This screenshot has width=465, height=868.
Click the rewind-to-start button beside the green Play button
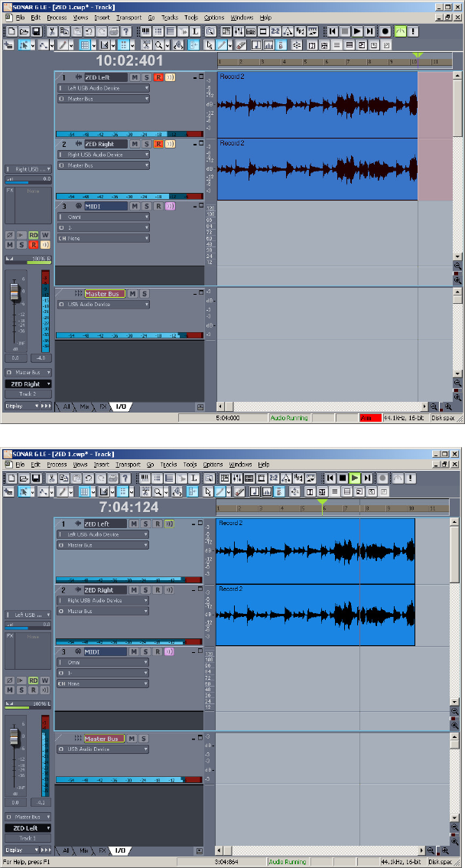coord(330,478)
